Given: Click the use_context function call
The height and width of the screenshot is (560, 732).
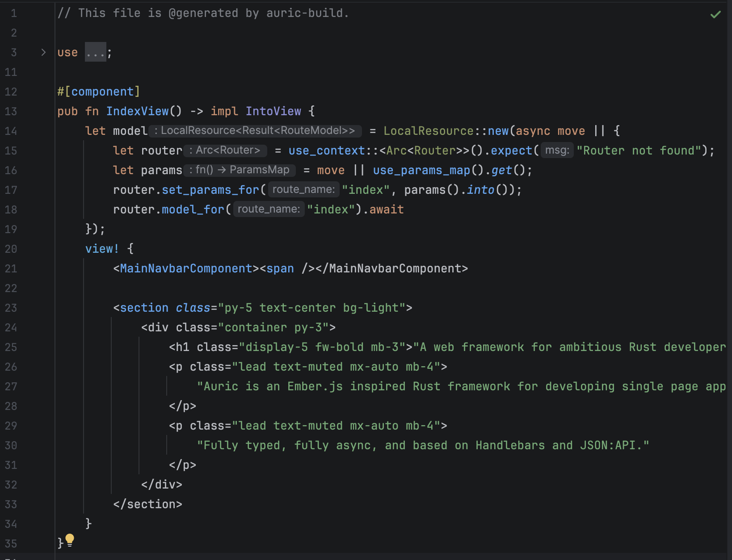Looking at the screenshot, I should [327, 150].
